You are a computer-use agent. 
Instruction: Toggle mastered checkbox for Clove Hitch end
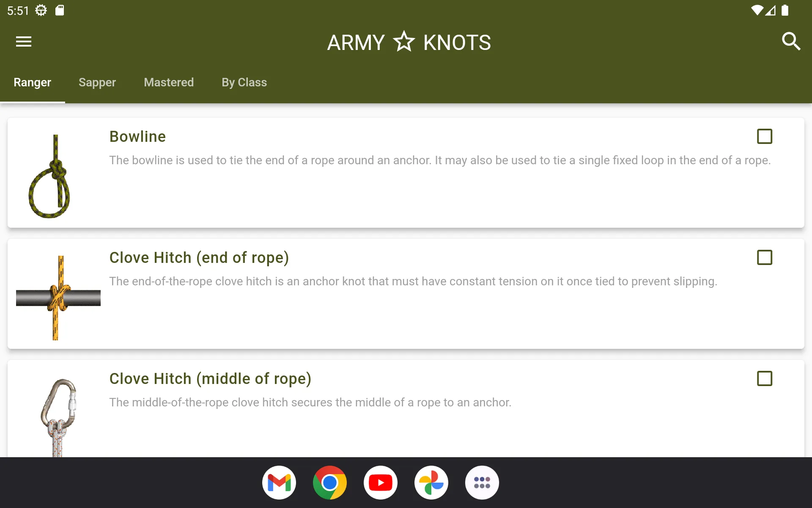click(x=765, y=257)
